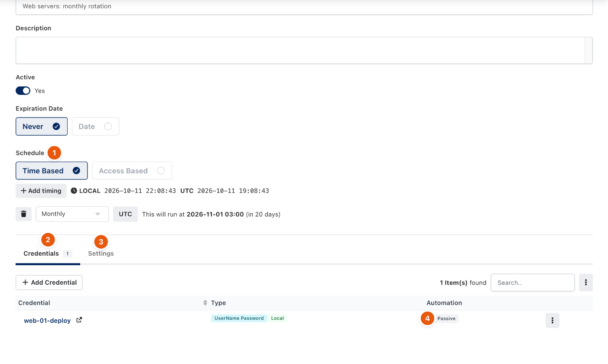This screenshot has height=364, width=608.
Task: Click the Type column header label
Action: click(218, 303)
